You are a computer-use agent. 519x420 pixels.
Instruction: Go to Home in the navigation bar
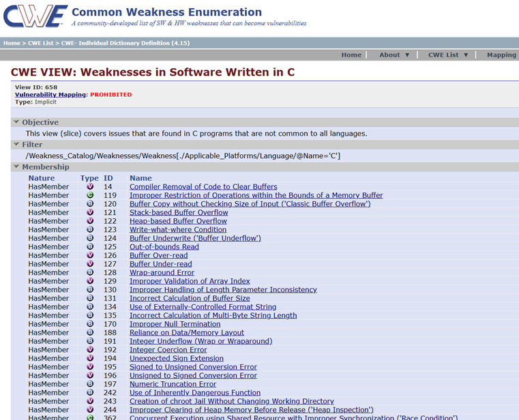(351, 55)
